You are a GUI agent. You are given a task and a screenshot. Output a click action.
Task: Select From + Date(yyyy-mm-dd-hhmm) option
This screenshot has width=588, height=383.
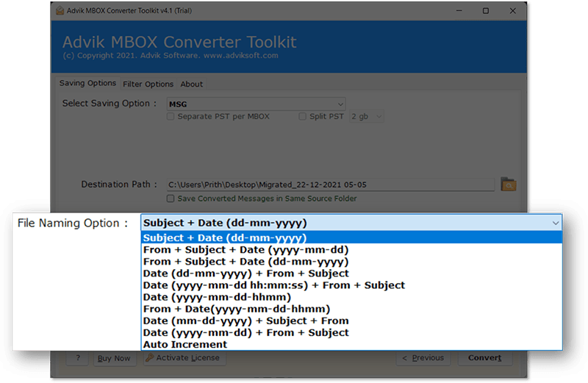coord(351,309)
